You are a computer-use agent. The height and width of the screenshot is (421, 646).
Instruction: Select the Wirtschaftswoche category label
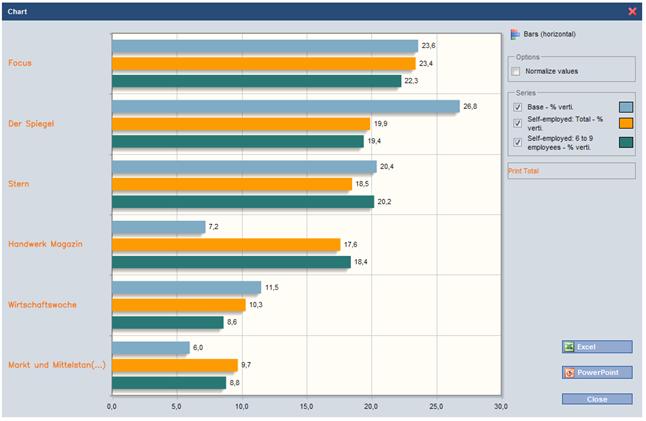click(42, 304)
